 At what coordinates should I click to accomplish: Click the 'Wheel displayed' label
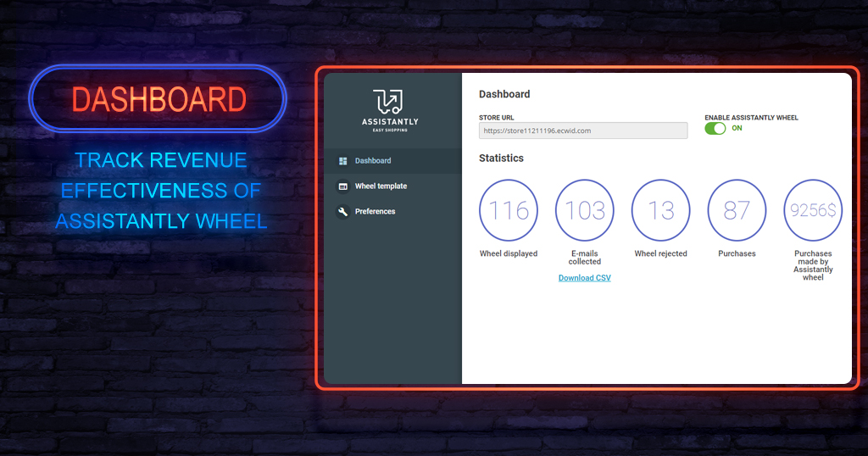(x=509, y=253)
